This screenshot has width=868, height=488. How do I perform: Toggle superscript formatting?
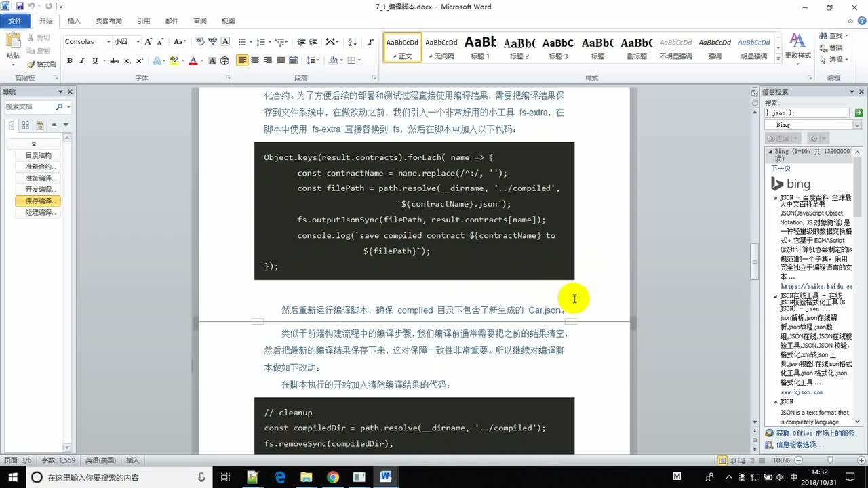click(138, 60)
